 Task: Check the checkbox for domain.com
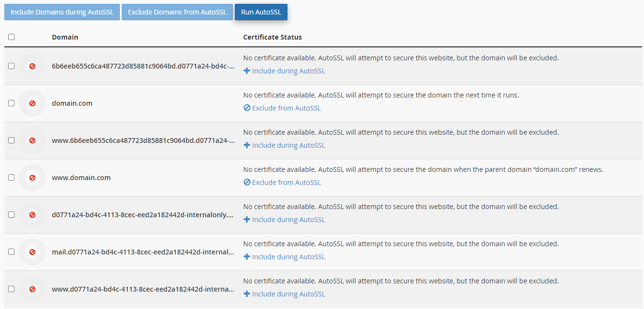pos(11,103)
